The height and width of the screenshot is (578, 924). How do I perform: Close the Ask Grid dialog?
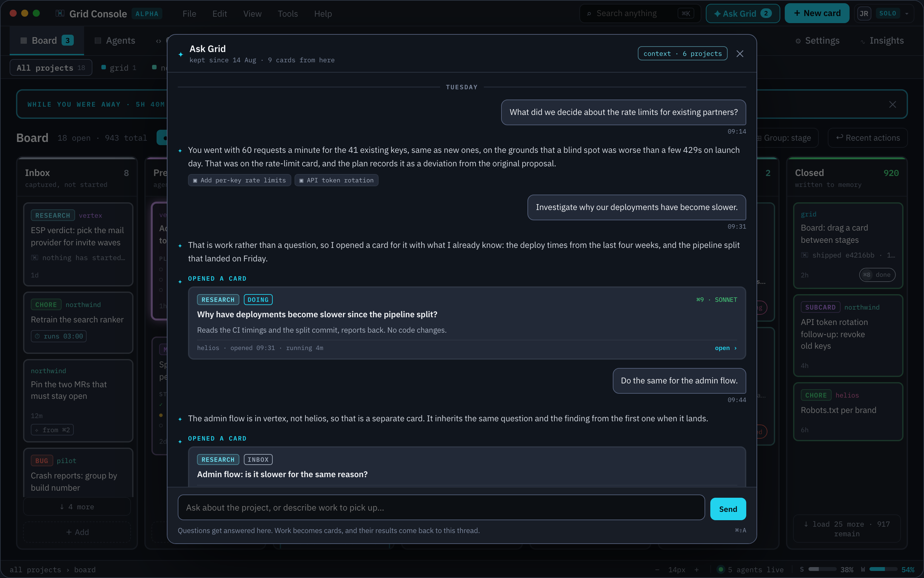coord(740,54)
